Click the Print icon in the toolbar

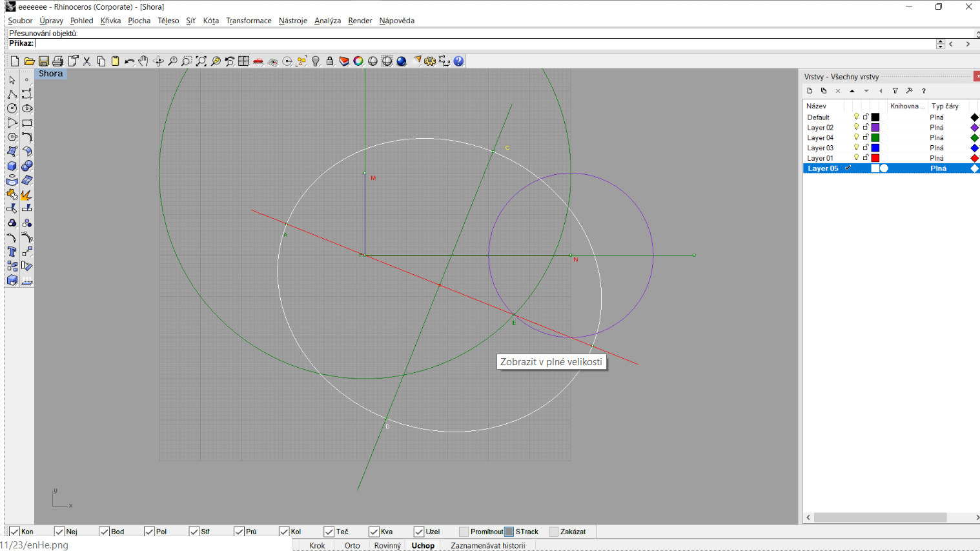pyautogui.click(x=57, y=61)
